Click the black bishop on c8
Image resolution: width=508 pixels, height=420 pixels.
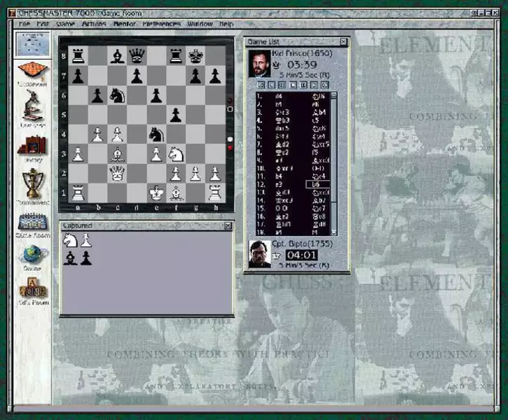click(117, 56)
